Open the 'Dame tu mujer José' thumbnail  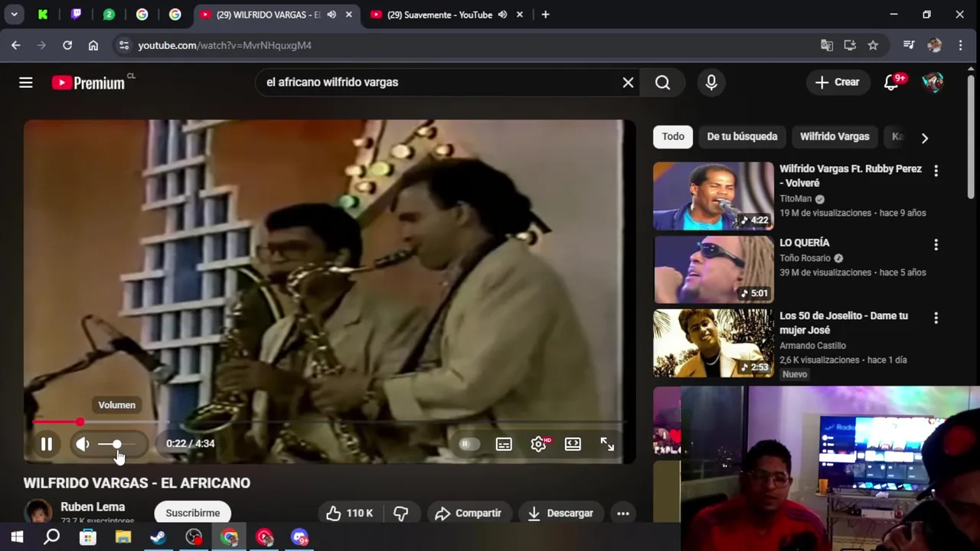click(714, 343)
